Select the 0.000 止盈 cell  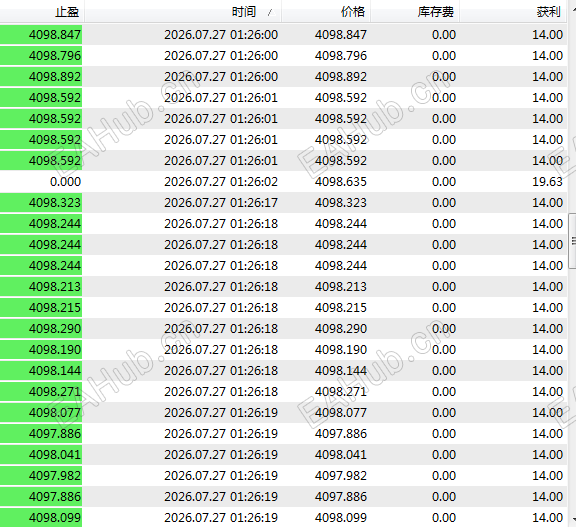[41, 181]
